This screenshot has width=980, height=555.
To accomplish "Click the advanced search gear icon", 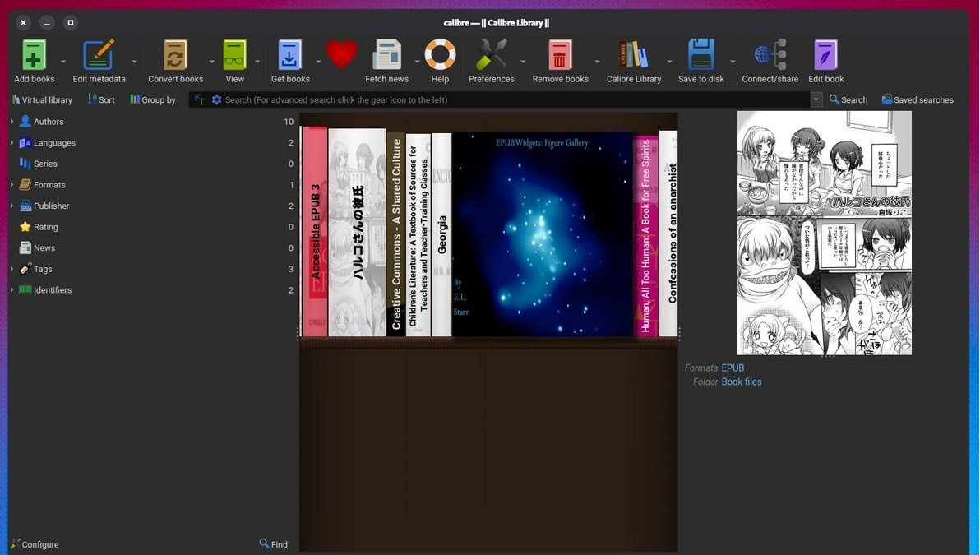I will pos(216,99).
